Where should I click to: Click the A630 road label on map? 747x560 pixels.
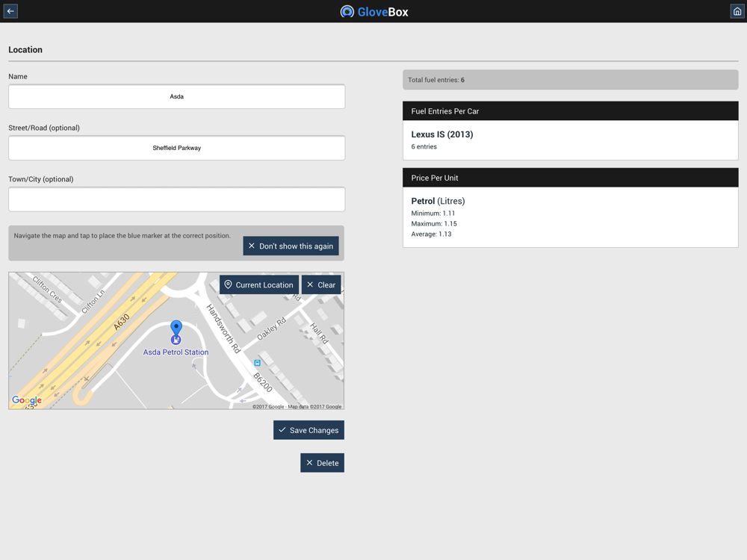pyautogui.click(x=122, y=323)
